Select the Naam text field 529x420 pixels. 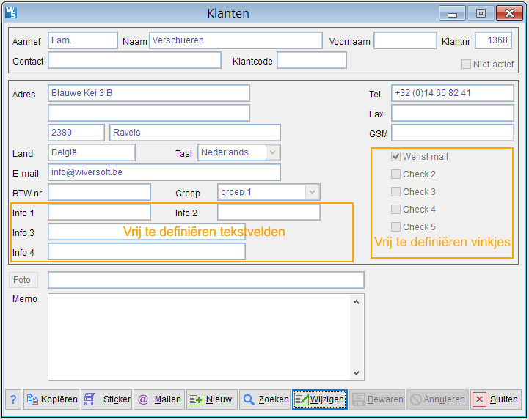point(235,40)
